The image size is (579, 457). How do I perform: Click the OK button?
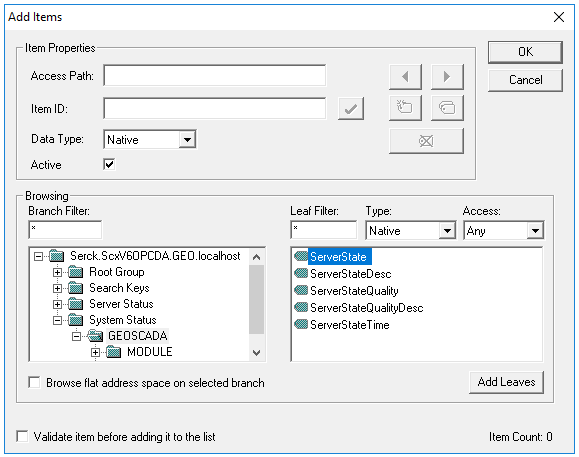(x=525, y=52)
